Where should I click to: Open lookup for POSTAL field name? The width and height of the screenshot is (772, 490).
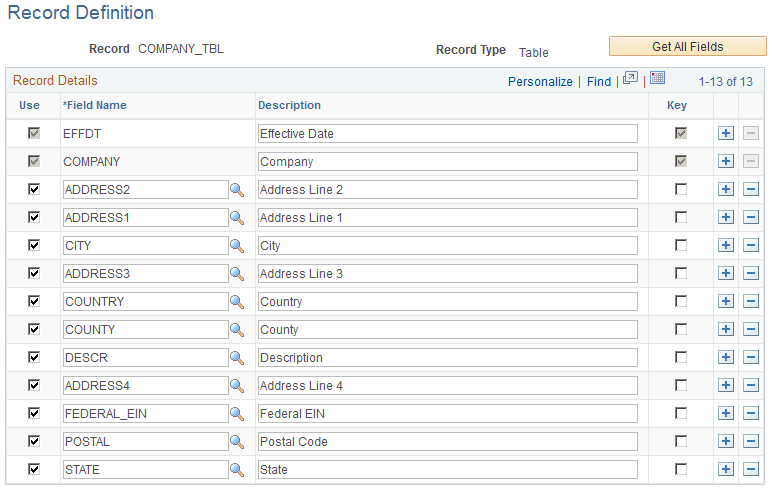click(237, 442)
